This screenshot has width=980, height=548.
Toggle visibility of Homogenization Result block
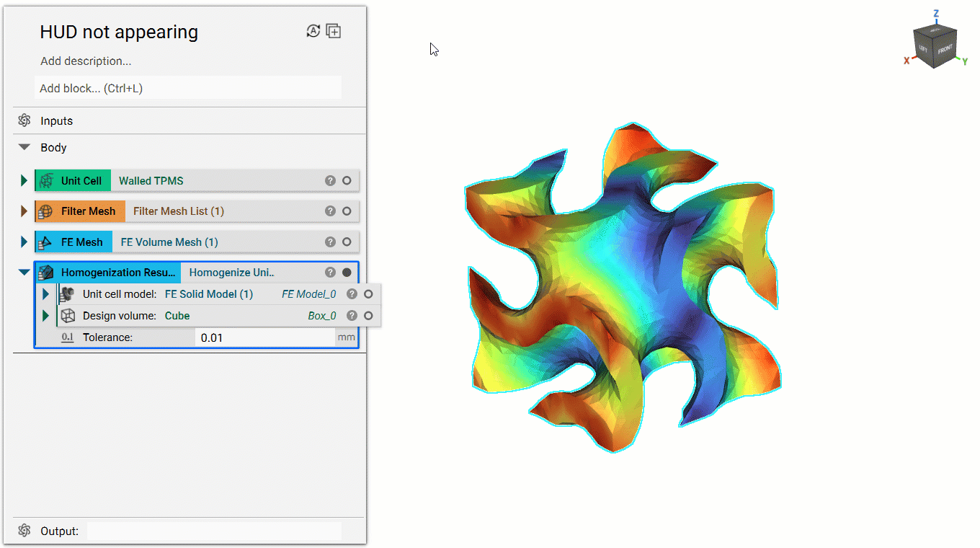[x=347, y=273]
